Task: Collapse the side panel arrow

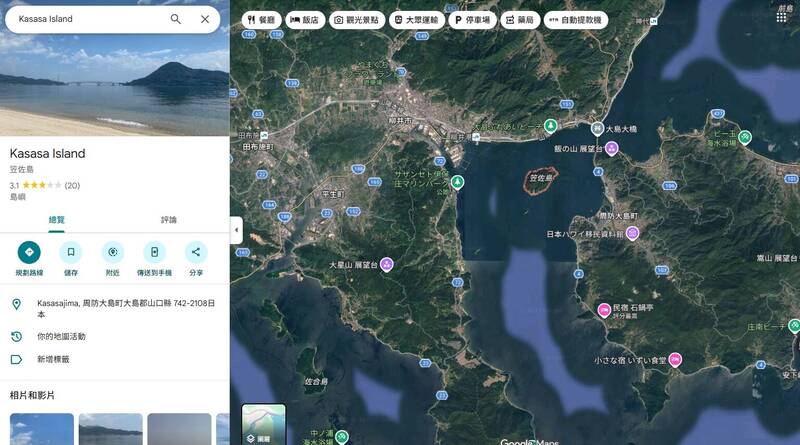Action: pyautogui.click(x=236, y=230)
